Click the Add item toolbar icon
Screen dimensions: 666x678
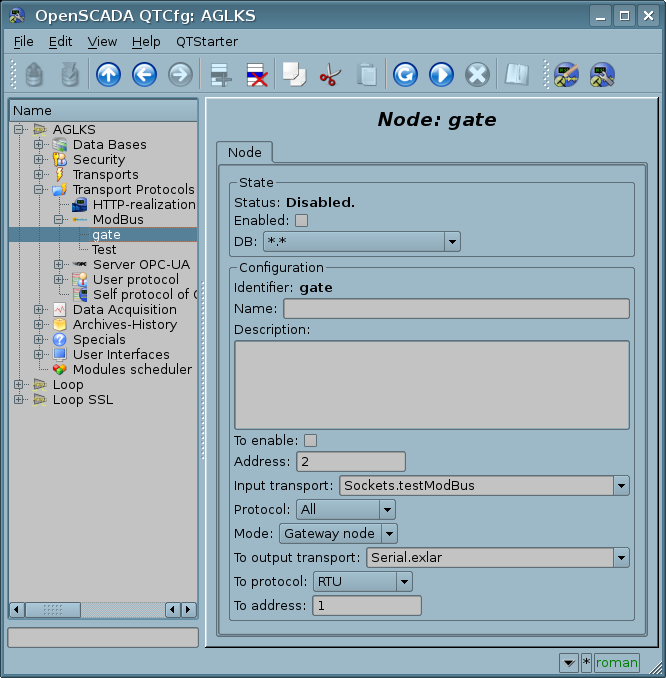pyautogui.click(x=220, y=75)
